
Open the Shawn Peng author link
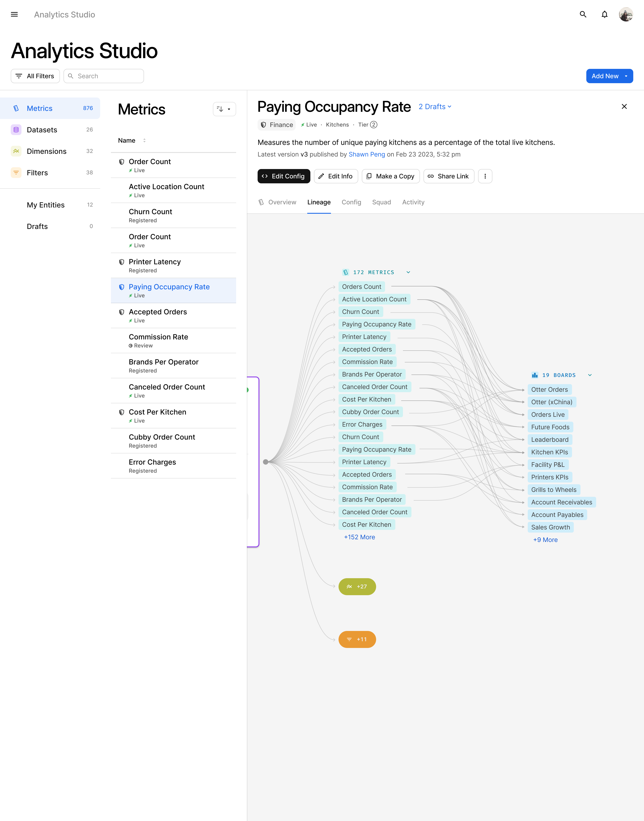pos(366,154)
